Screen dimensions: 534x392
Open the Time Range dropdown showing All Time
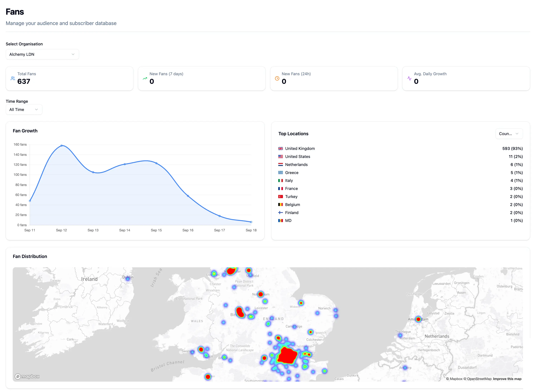(24, 109)
